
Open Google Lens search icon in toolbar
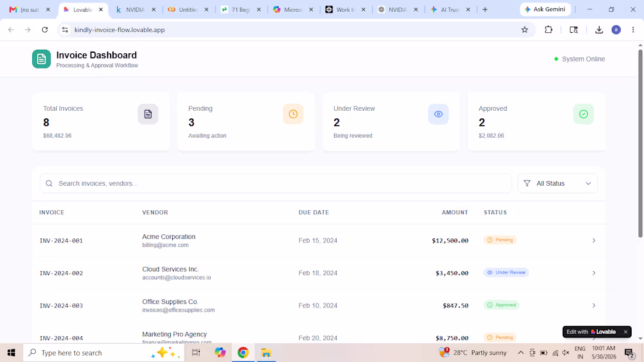[x=574, y=30]
